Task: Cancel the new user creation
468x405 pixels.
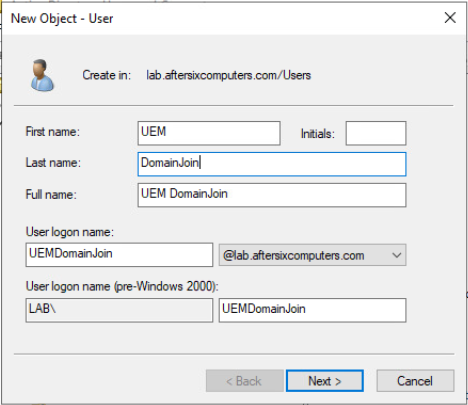Action: (415, 381)
